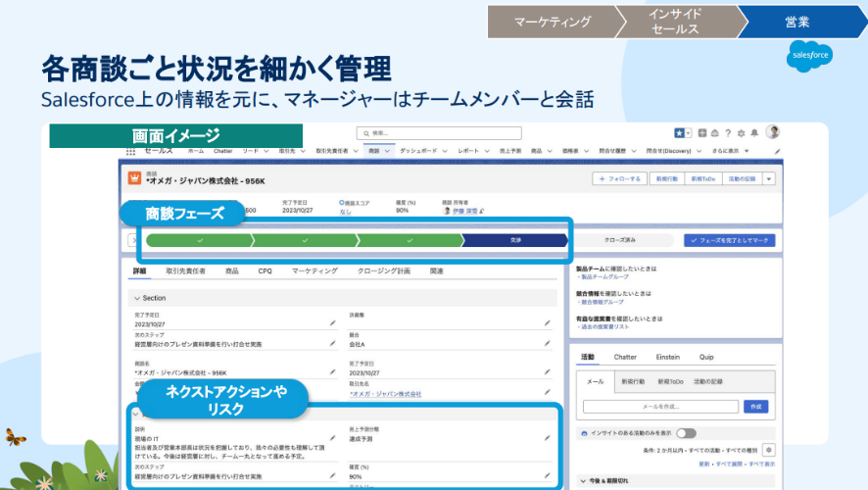
Task: Click the activity filter settings gear icon
Action: (x=768, y=449)
